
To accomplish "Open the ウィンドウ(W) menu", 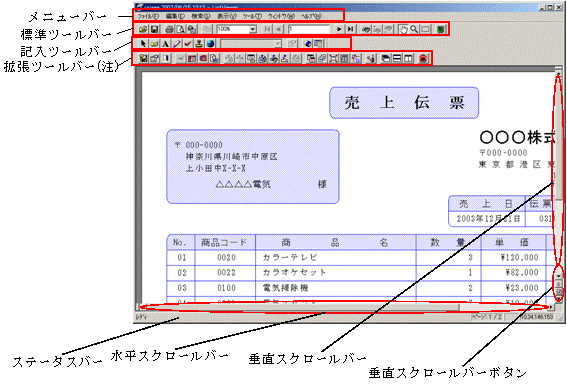I will 281,16.
